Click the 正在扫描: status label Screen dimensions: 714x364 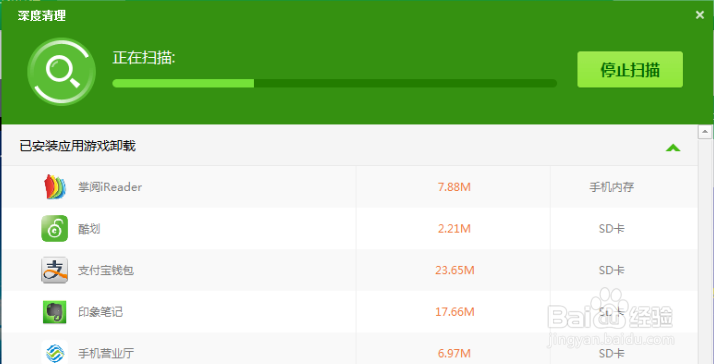[144, 57]
